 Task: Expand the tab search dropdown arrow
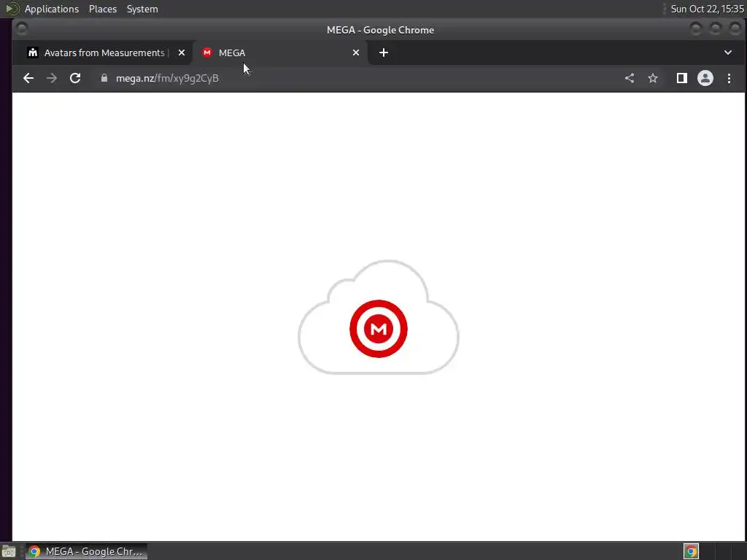point(728,52)
